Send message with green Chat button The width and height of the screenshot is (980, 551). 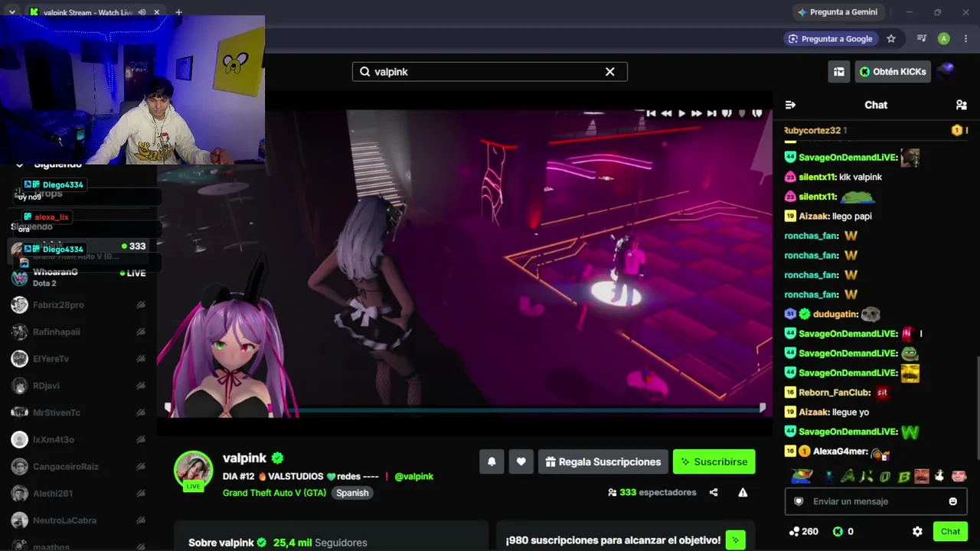[950, 531]
